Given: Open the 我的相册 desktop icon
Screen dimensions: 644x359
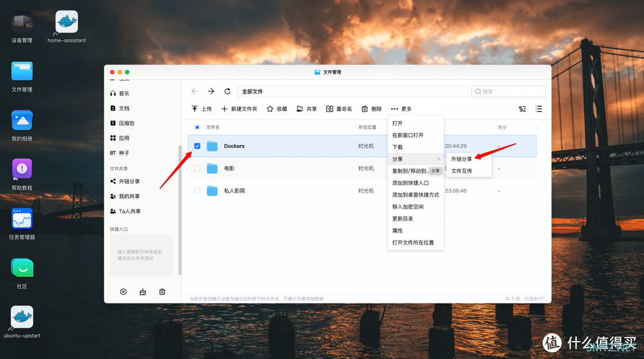Looking at the screenshot, I should coord(22,121).
